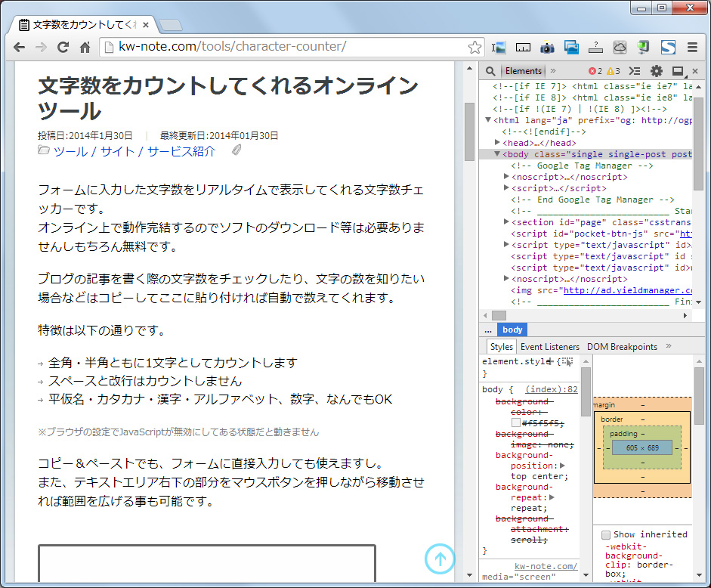
Task: Open the Chrome hamburger menu
Action: tap(692, 48)
